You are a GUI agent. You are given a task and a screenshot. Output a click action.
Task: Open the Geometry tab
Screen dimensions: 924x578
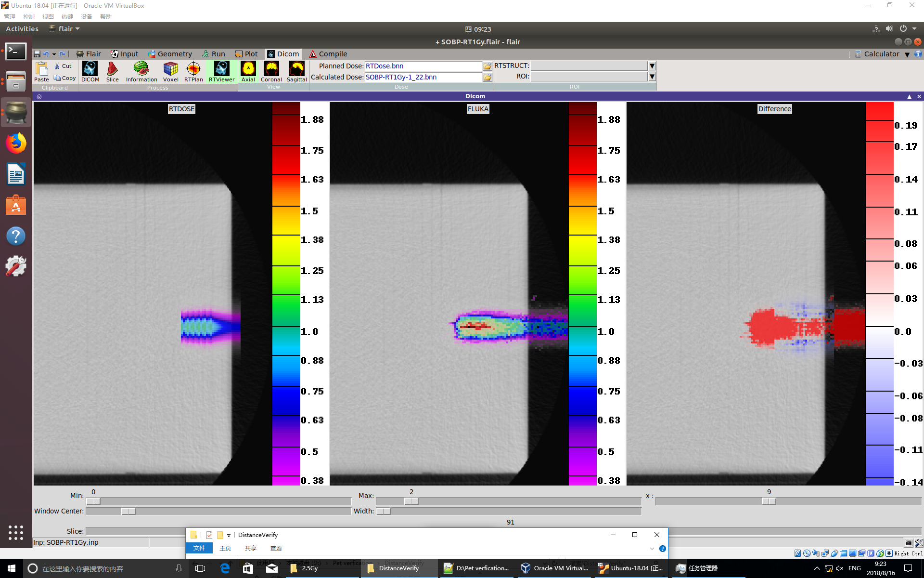169,54
